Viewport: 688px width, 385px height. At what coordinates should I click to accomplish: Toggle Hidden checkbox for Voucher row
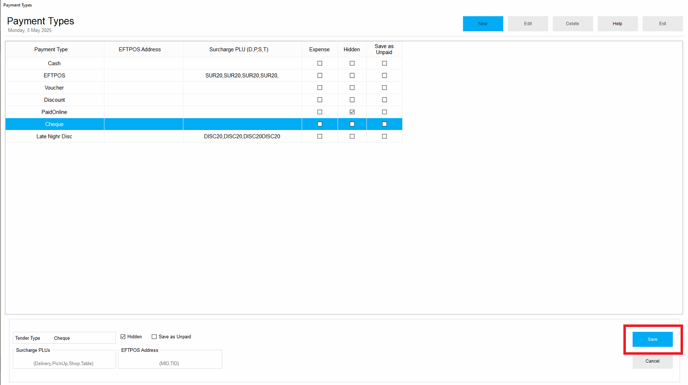tap(352, 88)
